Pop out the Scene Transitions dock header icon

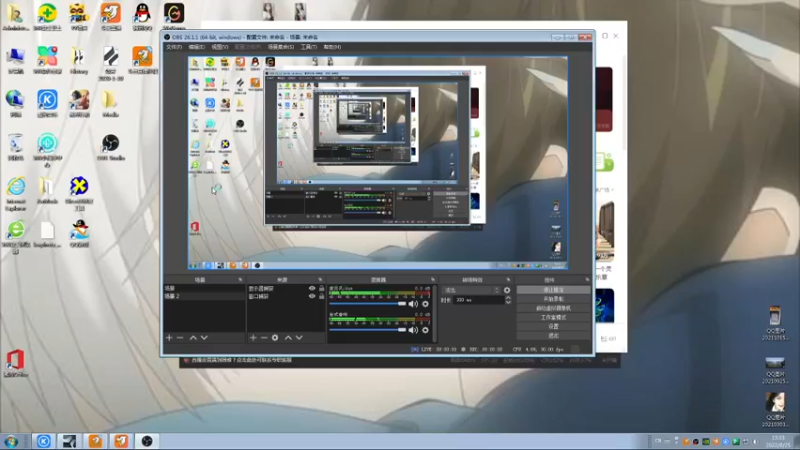coord(508,280)
